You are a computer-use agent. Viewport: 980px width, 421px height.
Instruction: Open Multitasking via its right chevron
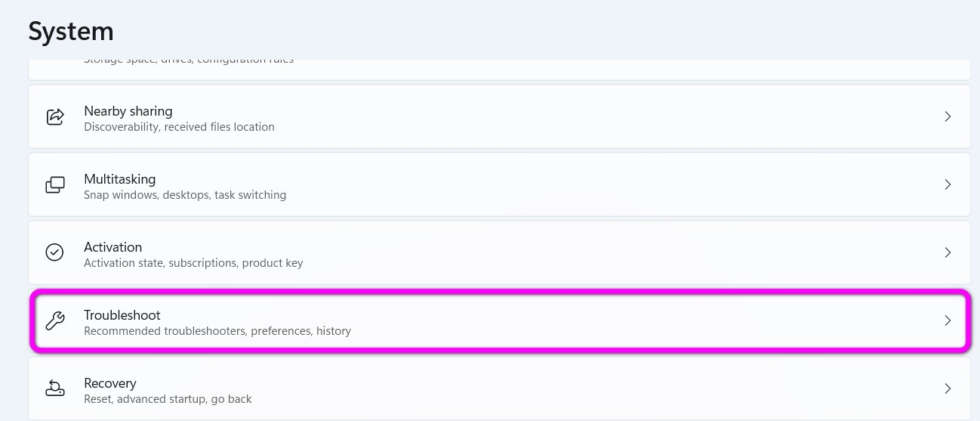click(948, 185)
